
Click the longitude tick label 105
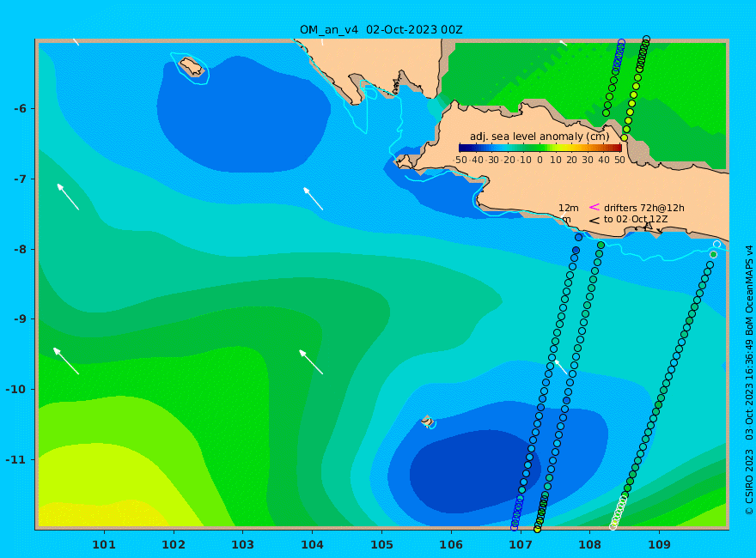coord(381,545)
